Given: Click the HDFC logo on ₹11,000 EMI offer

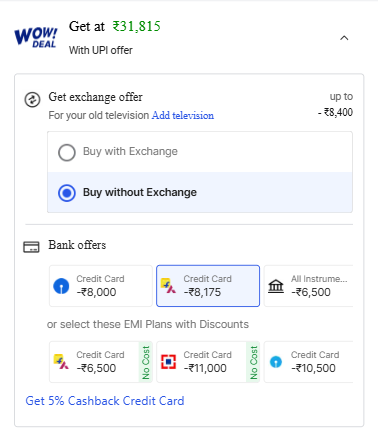Looking at the screenshot, I should (x=168, y=362).
